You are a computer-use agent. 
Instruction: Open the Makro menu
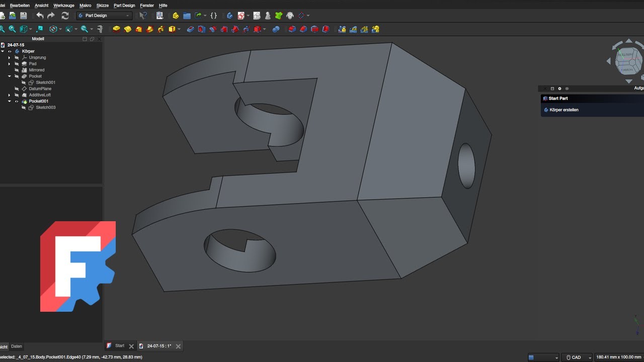tap(86, 6)
